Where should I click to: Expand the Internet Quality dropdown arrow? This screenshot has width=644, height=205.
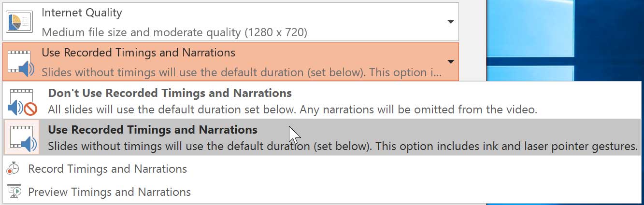(450, 22)
